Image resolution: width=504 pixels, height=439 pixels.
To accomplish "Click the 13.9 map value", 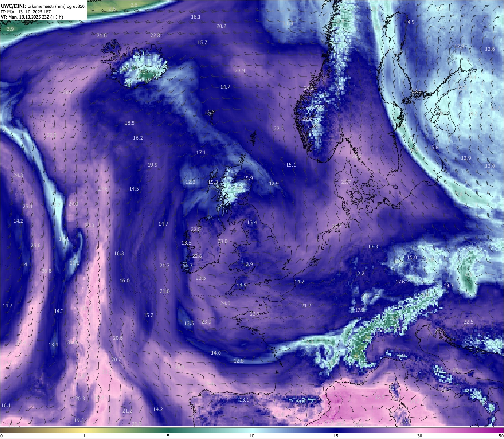I will click(x=466, y=158).
